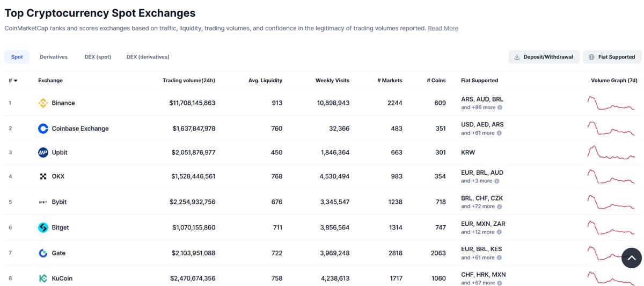Click the Binance logo icon
The height and width of the screenshot is (286, 644).
tap(43, 103)
